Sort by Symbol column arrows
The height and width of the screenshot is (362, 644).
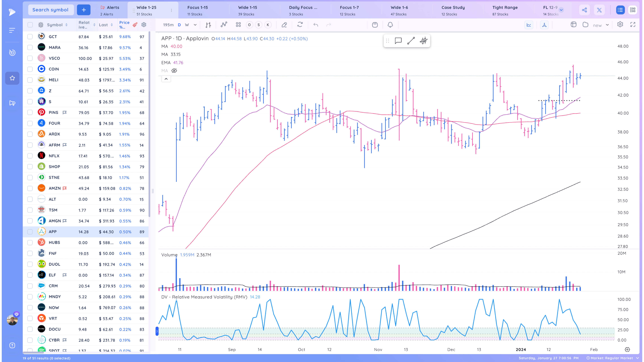point(66,25)
